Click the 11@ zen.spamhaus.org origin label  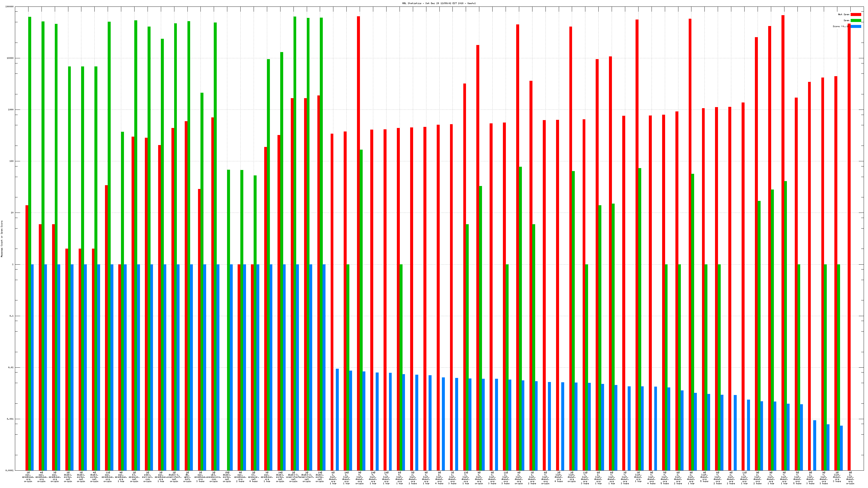tap(108, 477)
